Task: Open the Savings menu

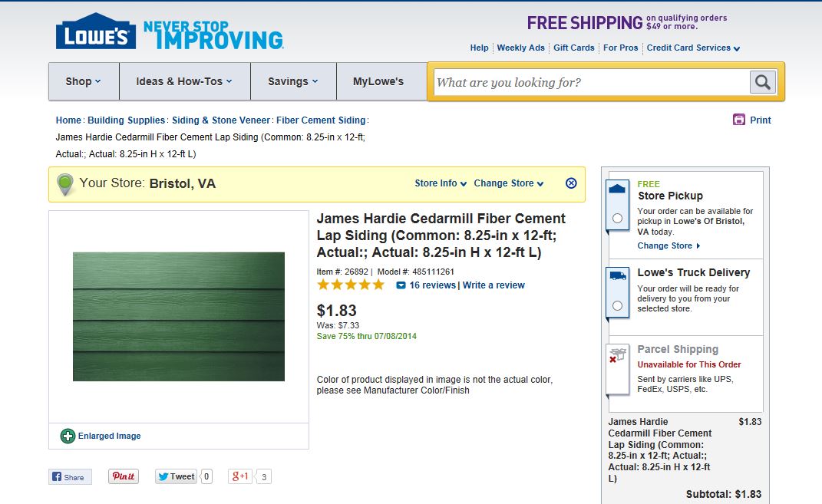Action: [x=292, y=81]
